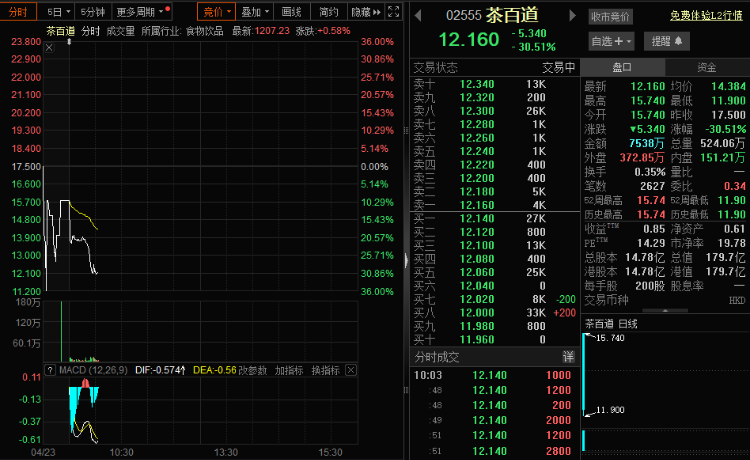Open the 5日 period dropdown

click(59, 12)
